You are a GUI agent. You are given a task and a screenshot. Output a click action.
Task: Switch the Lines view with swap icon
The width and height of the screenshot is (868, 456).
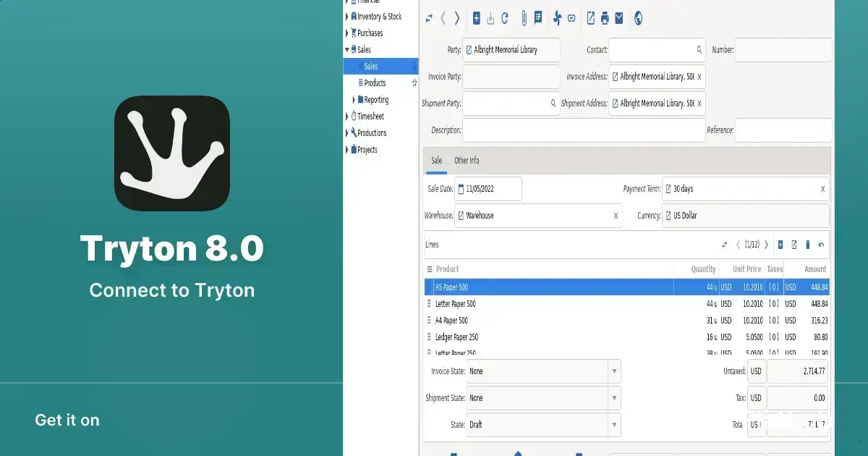click(725, 245)
